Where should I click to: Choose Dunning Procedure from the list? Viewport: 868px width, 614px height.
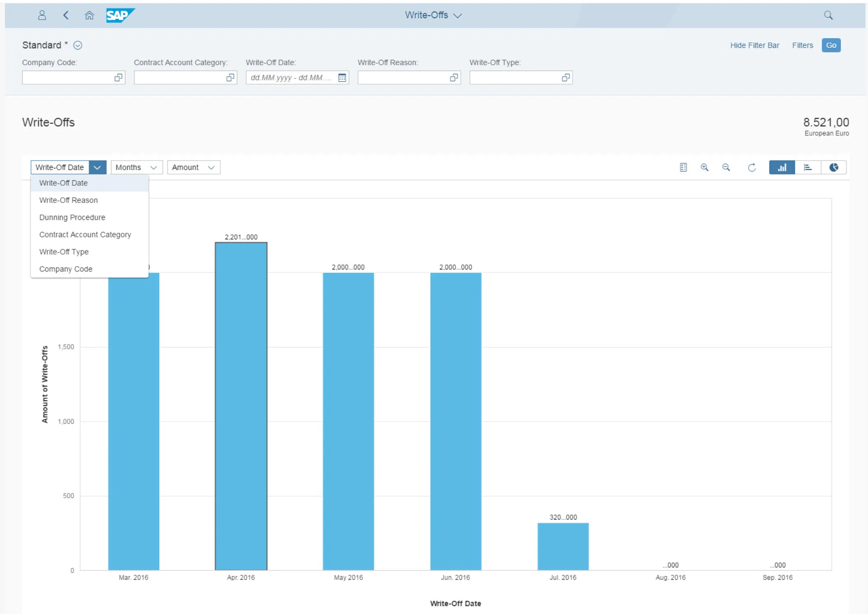click(x=90, y=217)
